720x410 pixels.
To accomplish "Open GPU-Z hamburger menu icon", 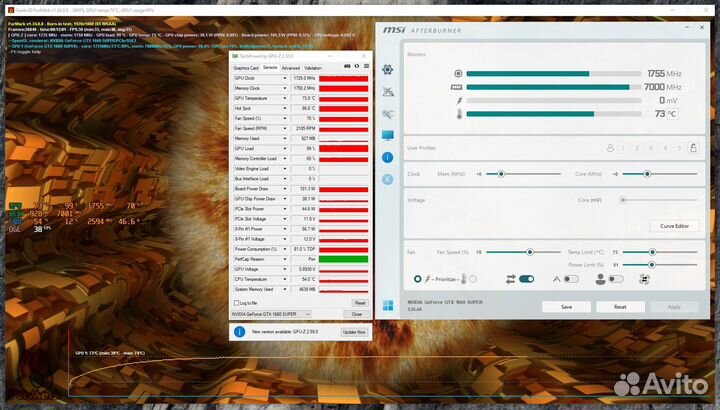I will coord(366,67).
